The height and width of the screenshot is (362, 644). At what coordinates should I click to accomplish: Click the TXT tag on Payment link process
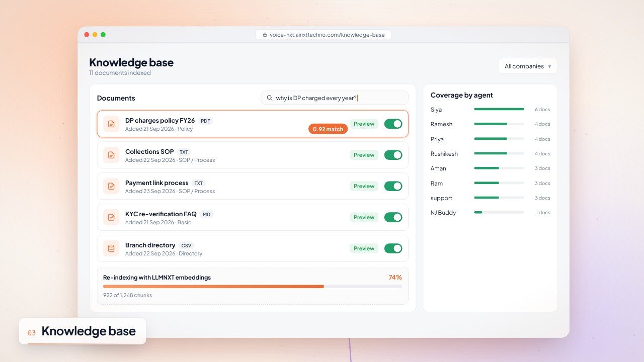click(199, 183)
